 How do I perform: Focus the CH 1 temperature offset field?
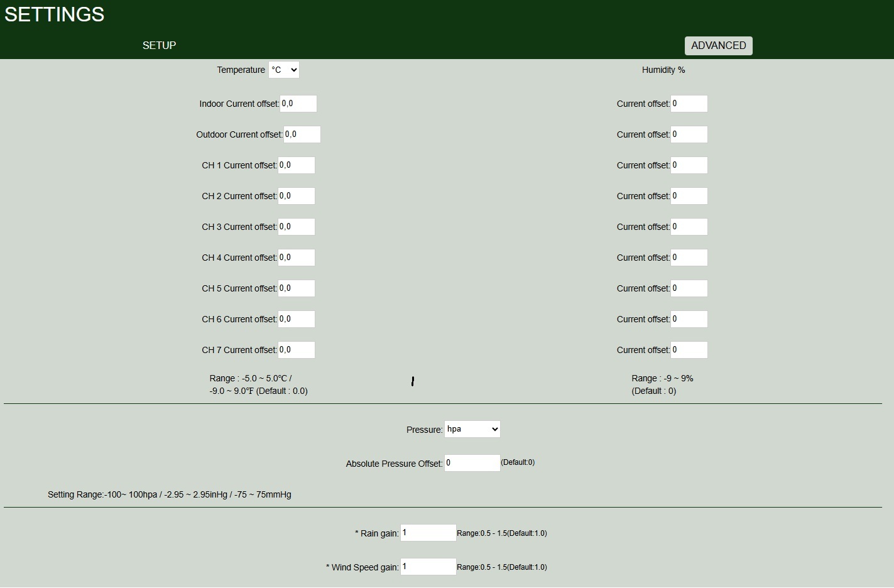tap(296, 165)
